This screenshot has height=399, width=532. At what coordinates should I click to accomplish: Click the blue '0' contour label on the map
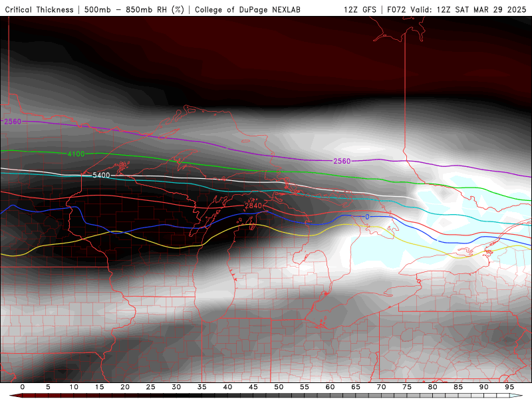coord(367,217)
